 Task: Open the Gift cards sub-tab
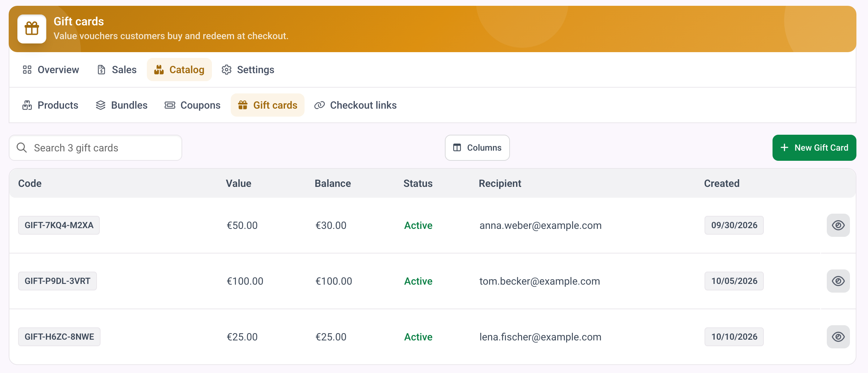tap(268, 105)
